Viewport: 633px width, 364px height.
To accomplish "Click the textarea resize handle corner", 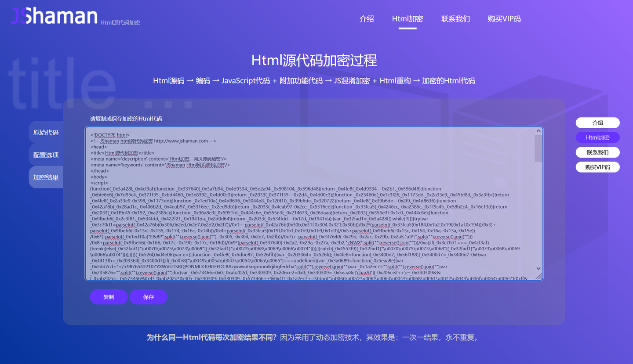I will [x=539, y=276].
